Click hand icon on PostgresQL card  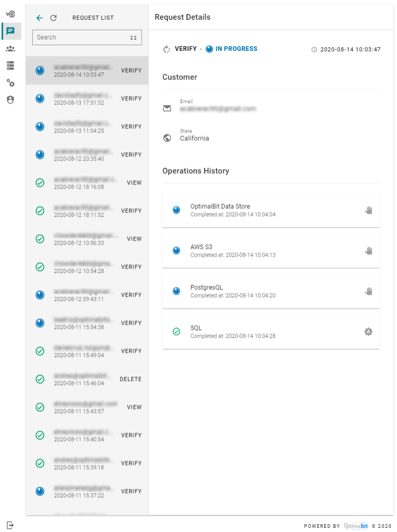point(368,291)
